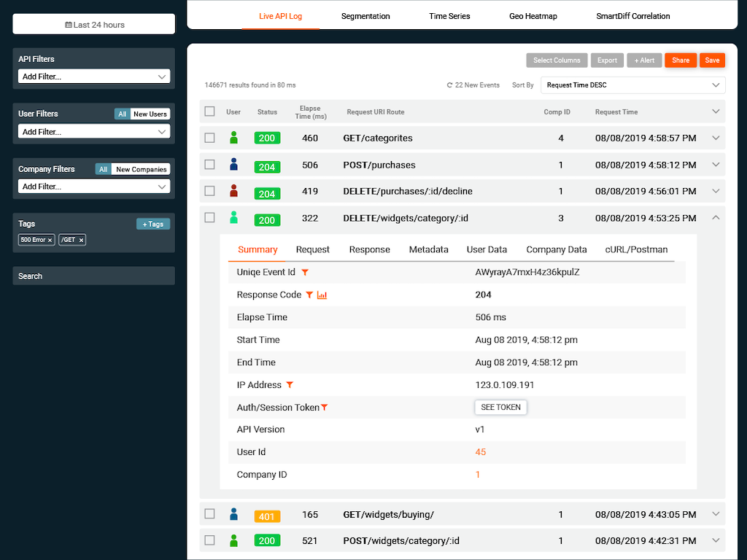This screenshot has width=747, height=560.
Task: Click User Id link 45
Action: (480, 452)
